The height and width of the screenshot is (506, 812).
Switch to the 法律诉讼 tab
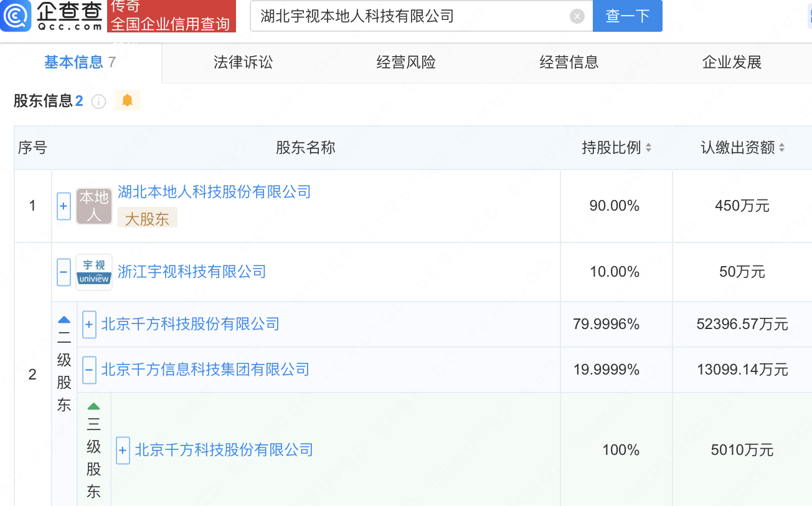click(243, 62)
